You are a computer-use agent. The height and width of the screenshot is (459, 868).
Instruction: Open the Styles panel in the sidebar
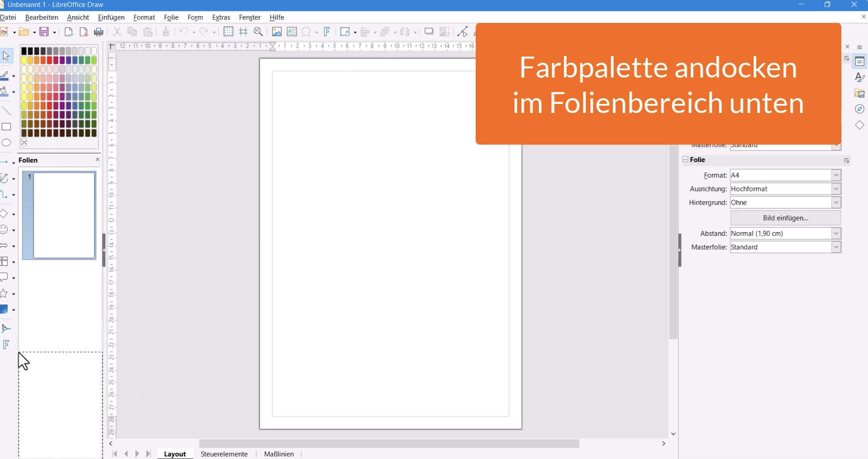click(x=860, y=77)
